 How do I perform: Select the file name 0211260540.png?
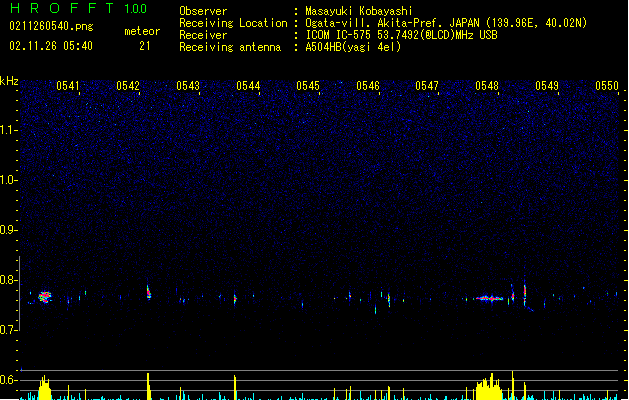[x=51, y=26]
